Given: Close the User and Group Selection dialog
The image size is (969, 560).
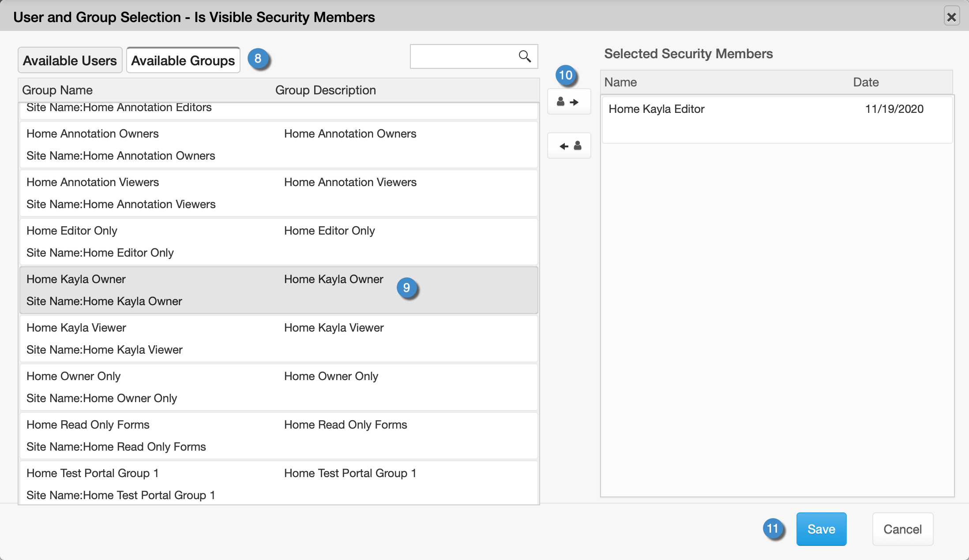Looking at the screenshot, I should 951,17.
